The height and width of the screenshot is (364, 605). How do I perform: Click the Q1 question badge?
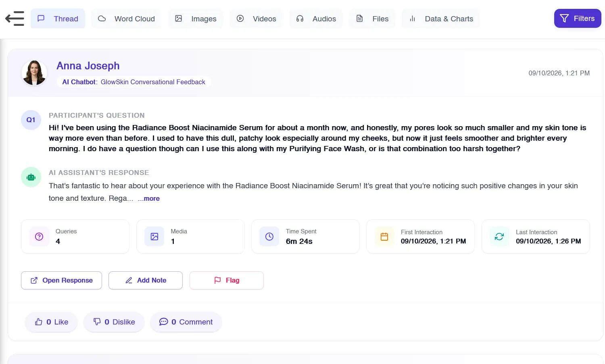coord(31,120)
